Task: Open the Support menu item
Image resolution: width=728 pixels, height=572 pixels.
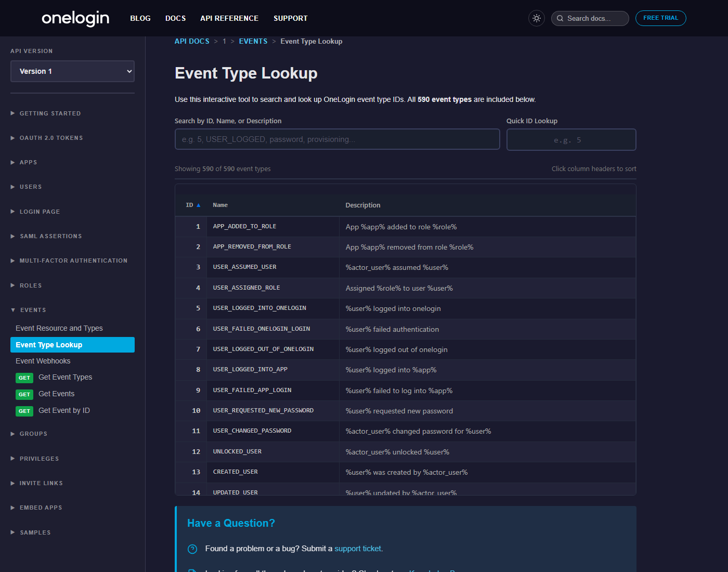Action: [291, 18]
